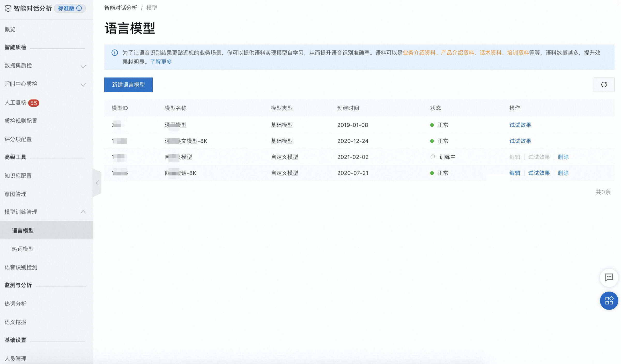Click 智能对话分析 breadcrumb link
The width and height of the screenshot is (621, 364).
coord(121,8)
